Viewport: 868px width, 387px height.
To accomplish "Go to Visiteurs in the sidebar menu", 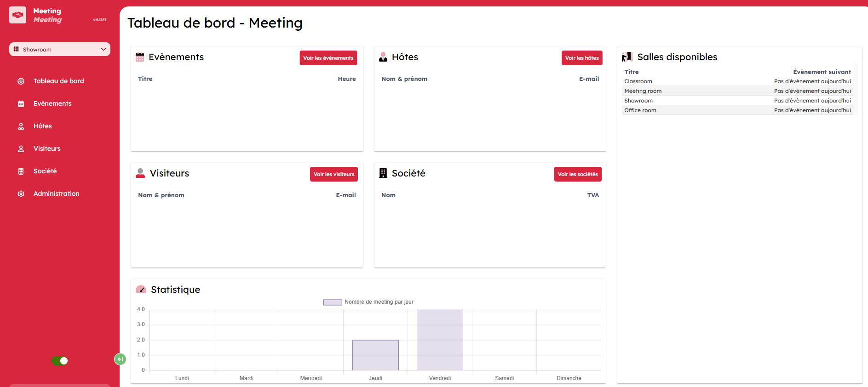I will coord(47,148).
